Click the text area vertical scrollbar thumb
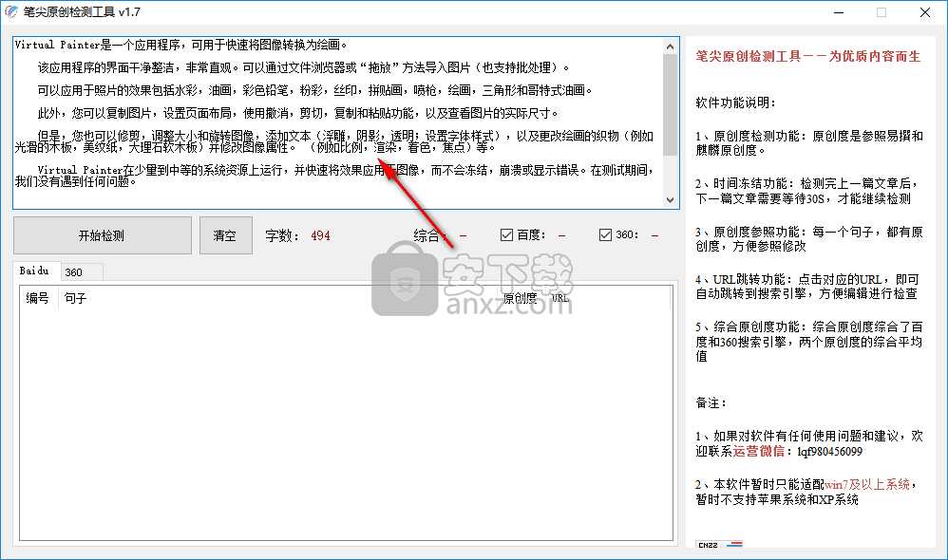Screen dimensions: 948x560 670,105
